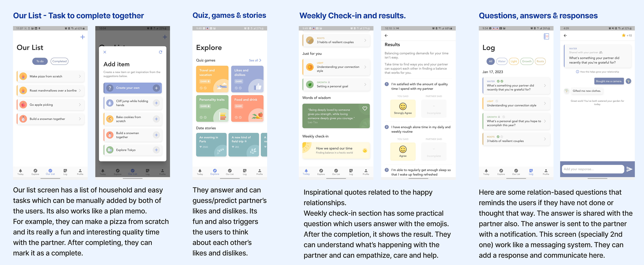Viewport: 644px width, 265px height.
Task: Go back using arrow on Results screen
Action: coord(386,36)
